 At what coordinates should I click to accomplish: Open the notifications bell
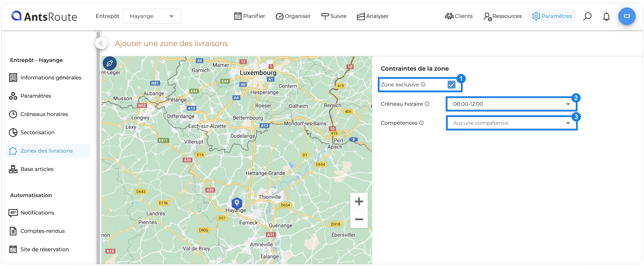click(x=606, y=17)
